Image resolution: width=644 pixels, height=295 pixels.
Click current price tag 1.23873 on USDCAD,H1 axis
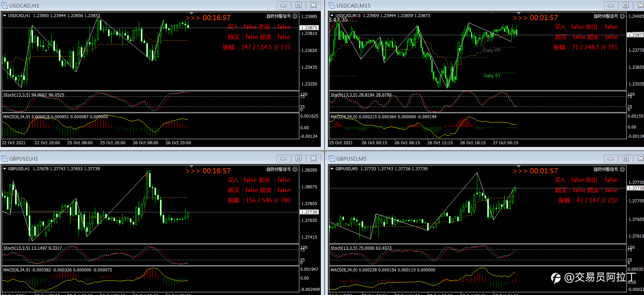click(x=309, y=28)
